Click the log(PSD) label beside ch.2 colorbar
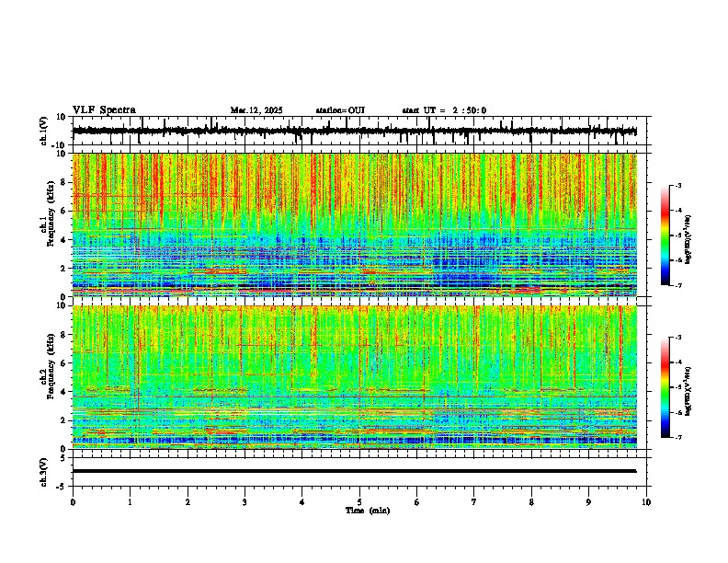Viewport: 728px width, 563px height. pyautogui.click(x=688, y=391)
